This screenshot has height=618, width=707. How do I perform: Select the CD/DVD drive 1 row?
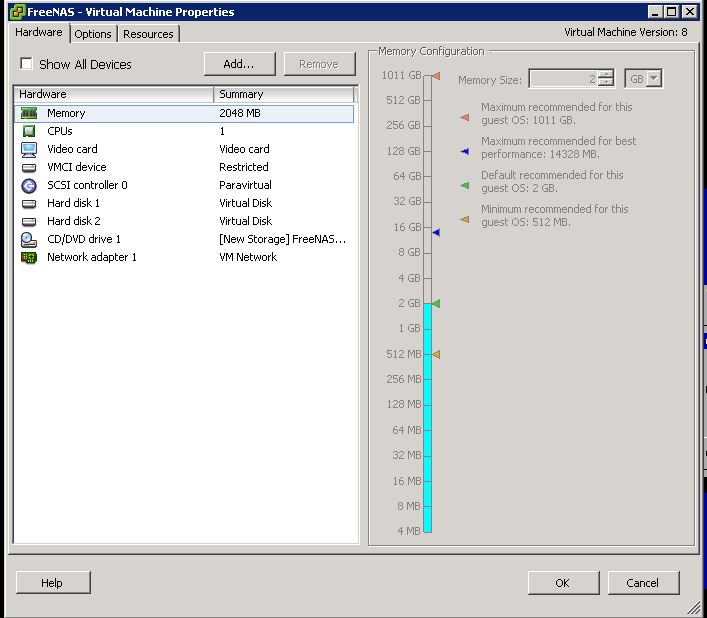(184, 239)
